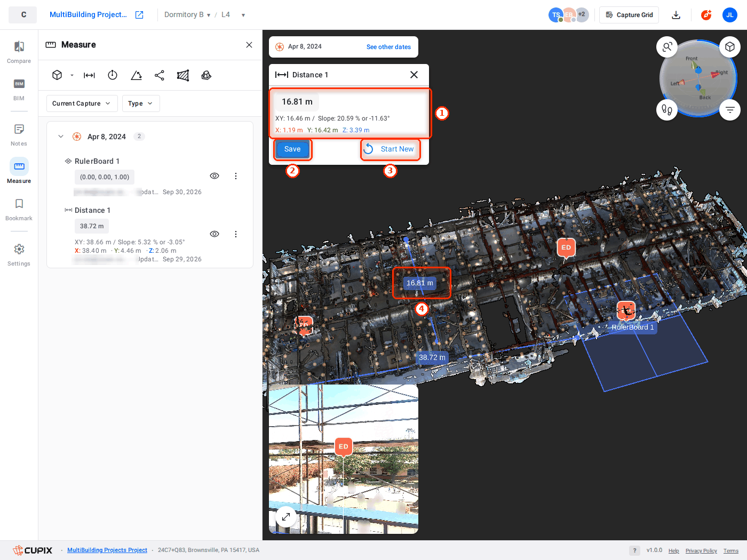The width and height of the screenshot is (747, 560).
Task: Open the Notes sidebar panel
Action: (x=19, y=134)
